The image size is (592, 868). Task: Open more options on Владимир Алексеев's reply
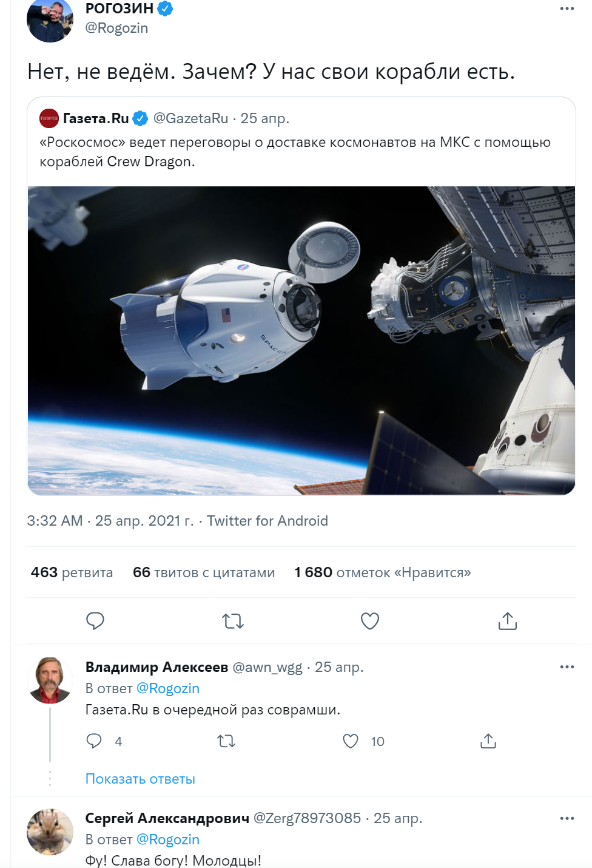coord(567,666)
